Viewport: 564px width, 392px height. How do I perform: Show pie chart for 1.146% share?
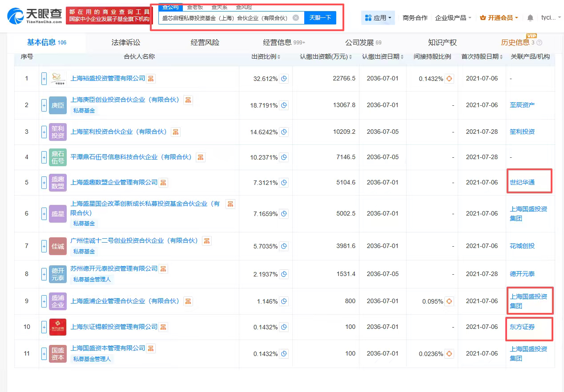click(x=284, y=301)
